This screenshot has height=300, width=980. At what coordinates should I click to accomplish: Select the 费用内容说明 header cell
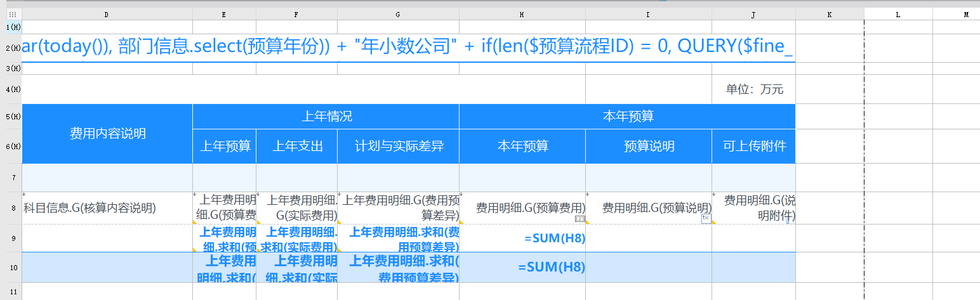(x=107, y=133)
